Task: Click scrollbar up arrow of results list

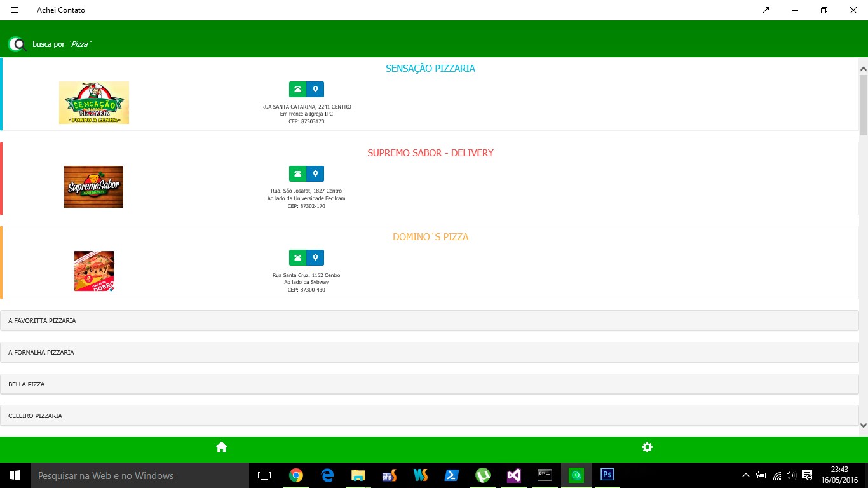Action: coord(864,68)
